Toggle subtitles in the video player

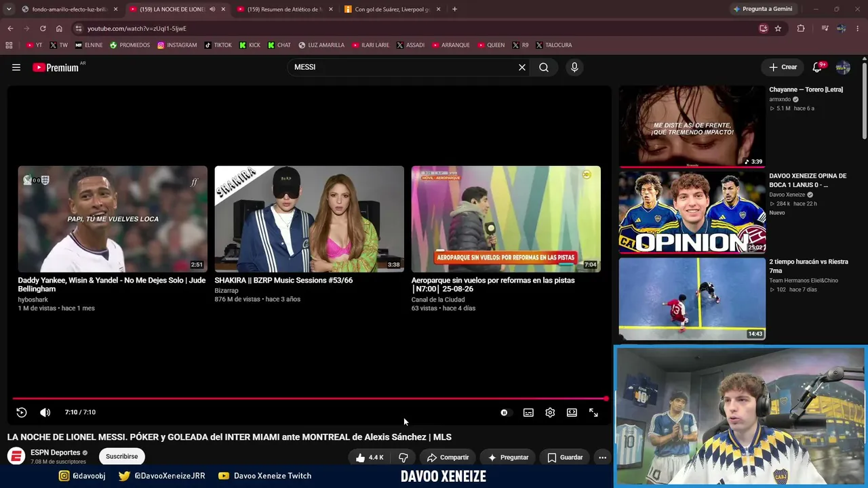528,412
